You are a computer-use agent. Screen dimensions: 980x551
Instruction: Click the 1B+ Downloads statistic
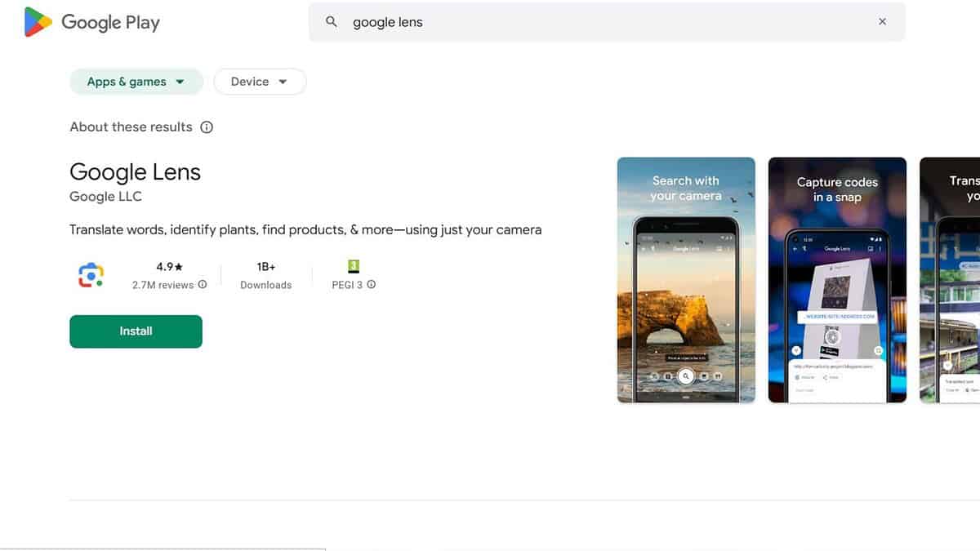(265, 275)
